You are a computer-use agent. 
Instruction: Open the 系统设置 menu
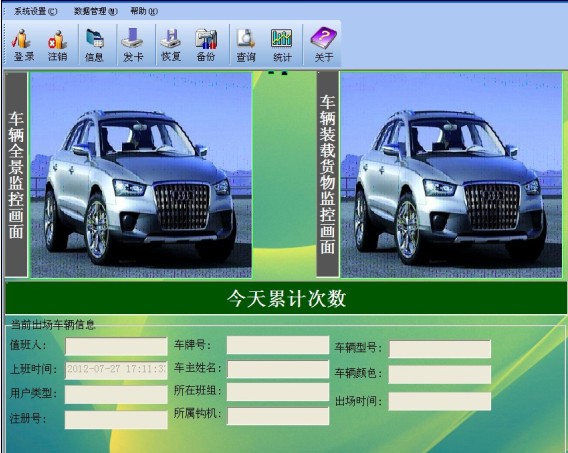point(35,11)
